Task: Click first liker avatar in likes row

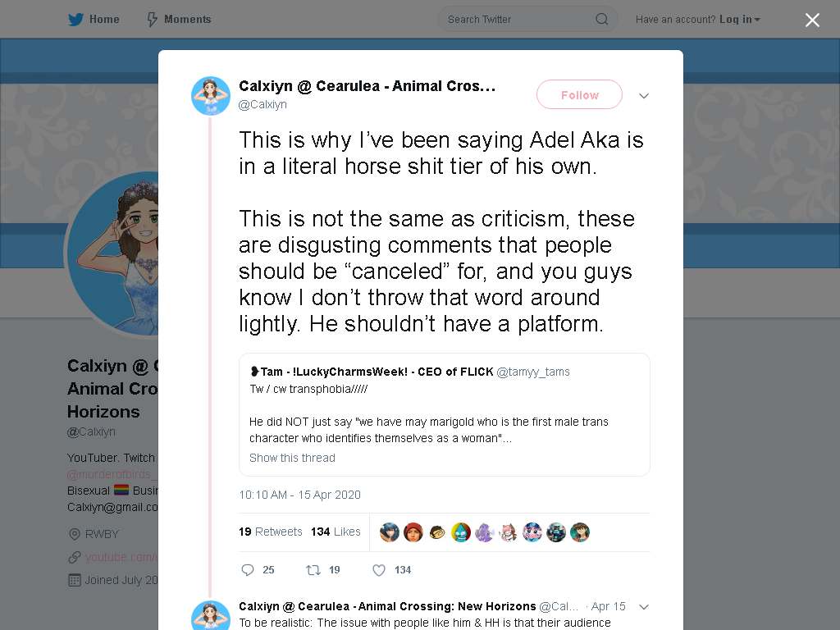Action: coord(390,532)
